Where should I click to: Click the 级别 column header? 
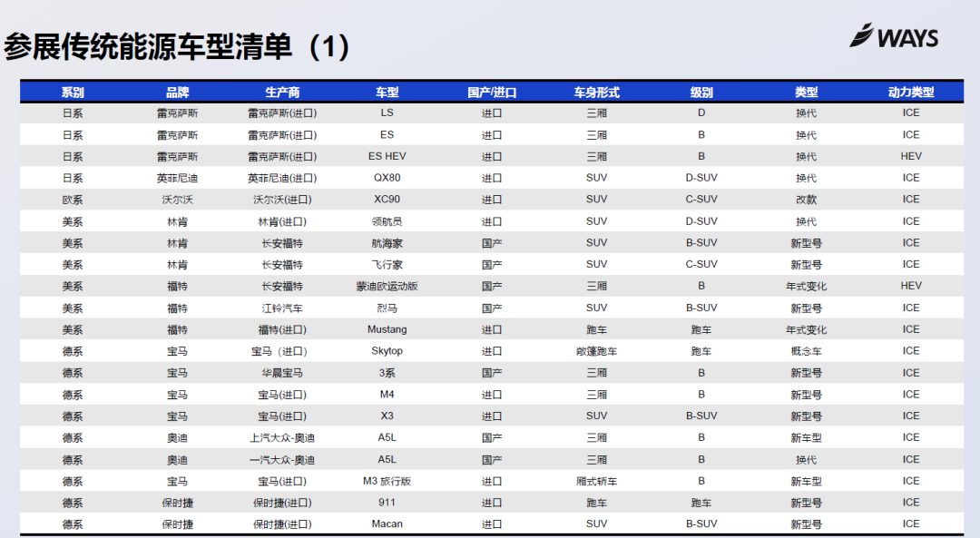(701, 93)
